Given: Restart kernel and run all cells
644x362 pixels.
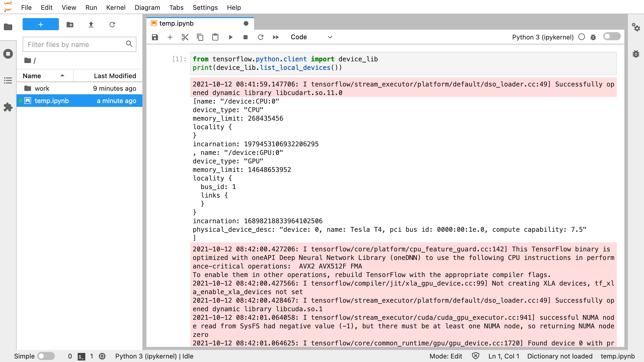Looking at the screenshot, I should [x=276, y=37].
